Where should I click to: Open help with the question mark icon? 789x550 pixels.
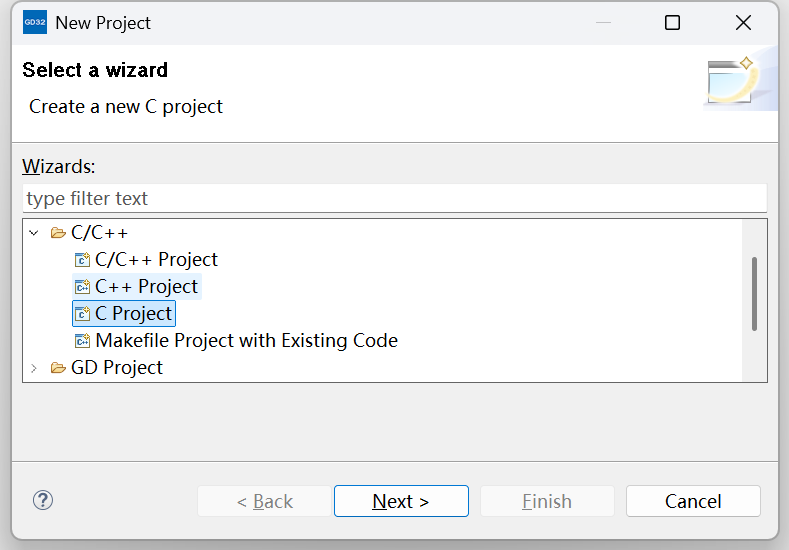[x=43, y=501]
